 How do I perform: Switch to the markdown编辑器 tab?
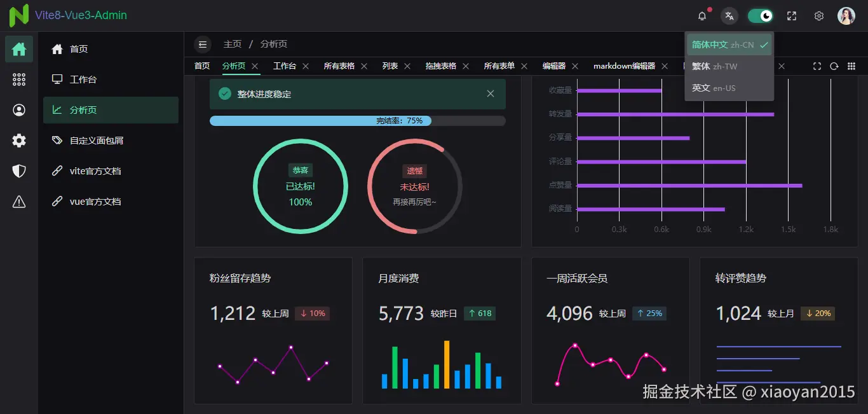click(624, 66)
